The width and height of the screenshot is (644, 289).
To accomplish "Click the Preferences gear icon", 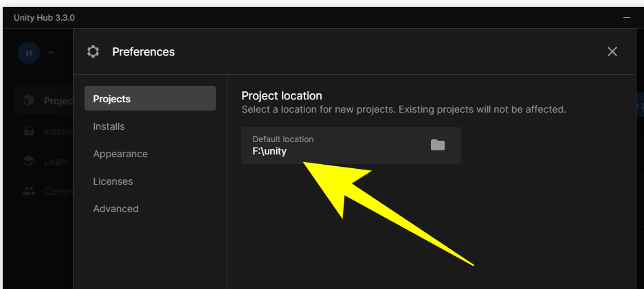I will click(x=93, y=51).
